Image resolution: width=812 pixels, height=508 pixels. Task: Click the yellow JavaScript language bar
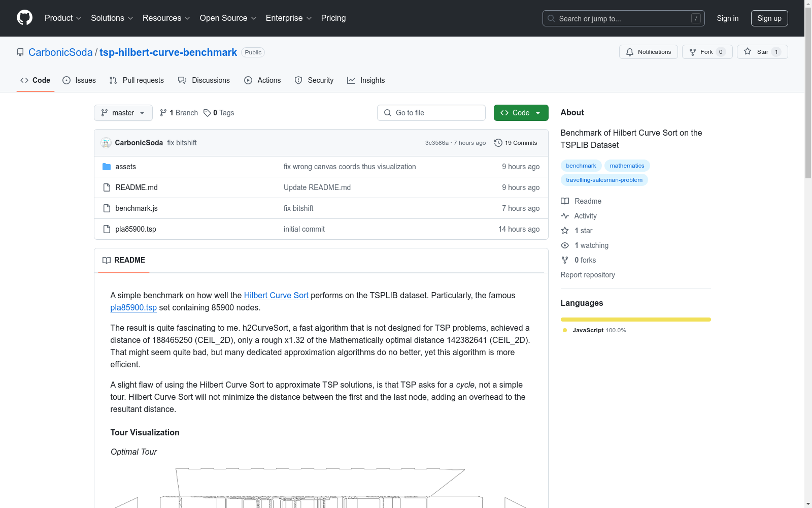(x=636, y=320)
